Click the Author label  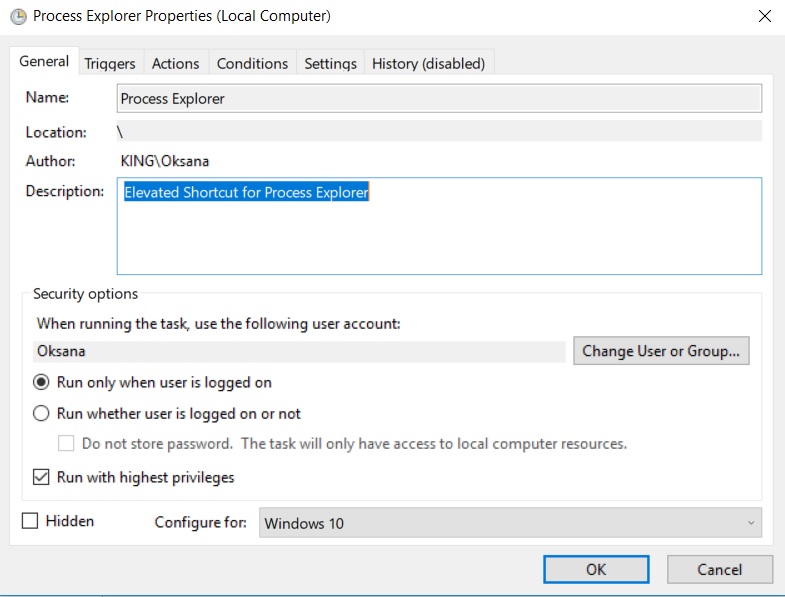pyautogui.click(x=51, y=161)
